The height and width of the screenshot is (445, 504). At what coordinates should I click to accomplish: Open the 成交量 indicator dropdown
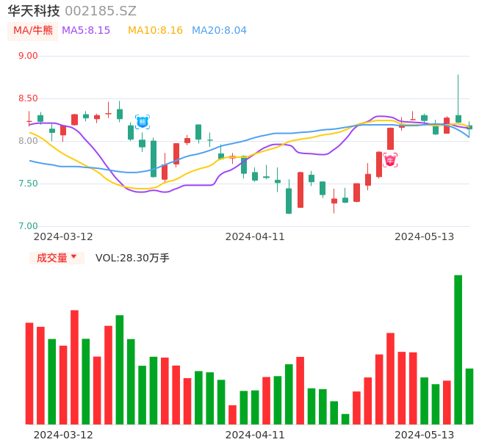click(x=57, y=258)
